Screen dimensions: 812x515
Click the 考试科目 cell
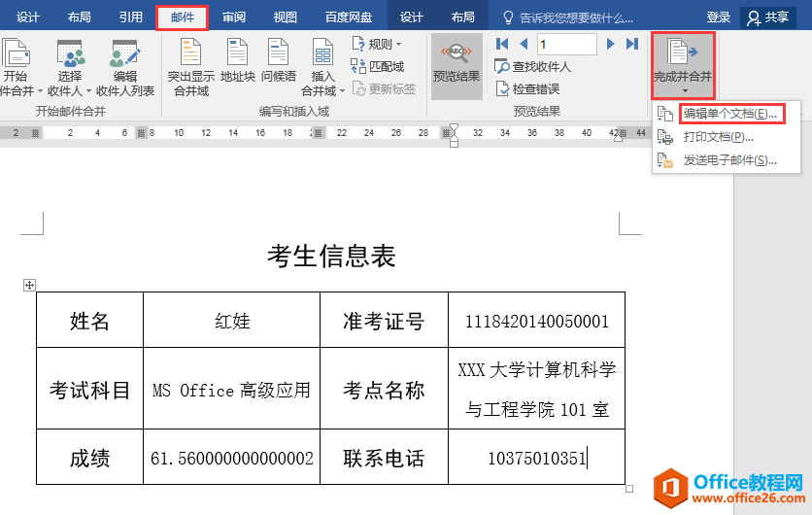89,389
